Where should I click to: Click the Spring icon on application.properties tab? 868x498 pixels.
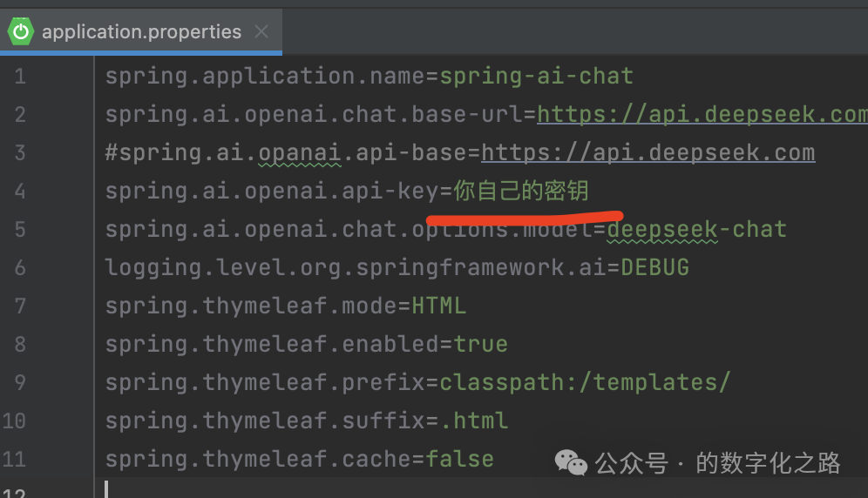point(21,31)
